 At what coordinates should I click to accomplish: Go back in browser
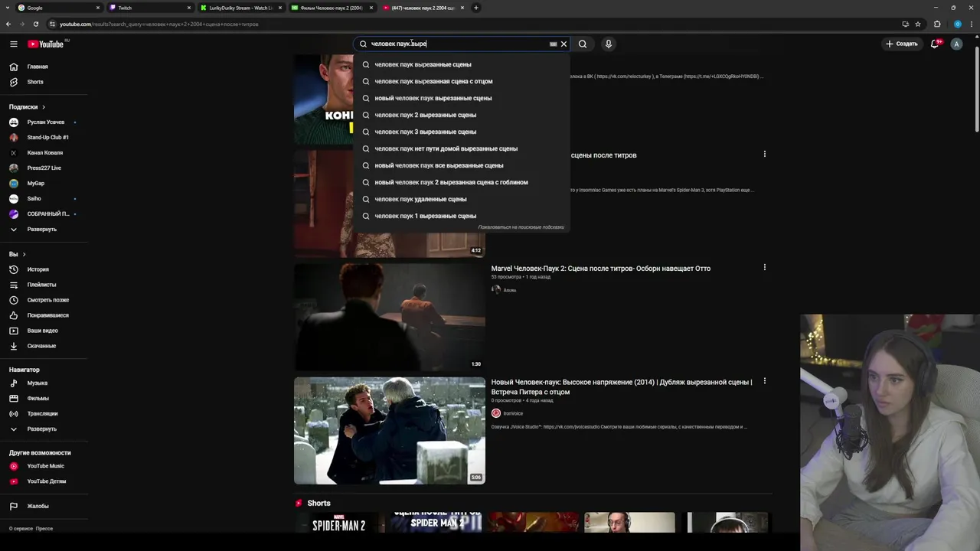click(8, 24)
